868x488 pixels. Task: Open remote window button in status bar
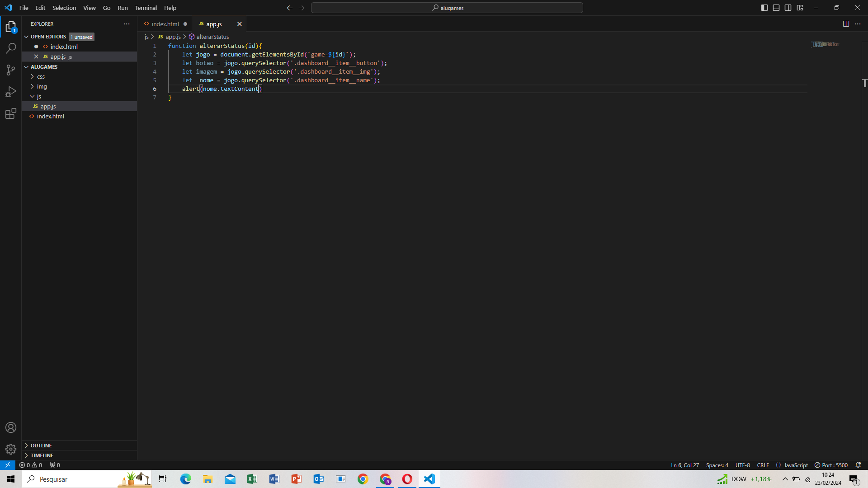(x=8, y=465)
